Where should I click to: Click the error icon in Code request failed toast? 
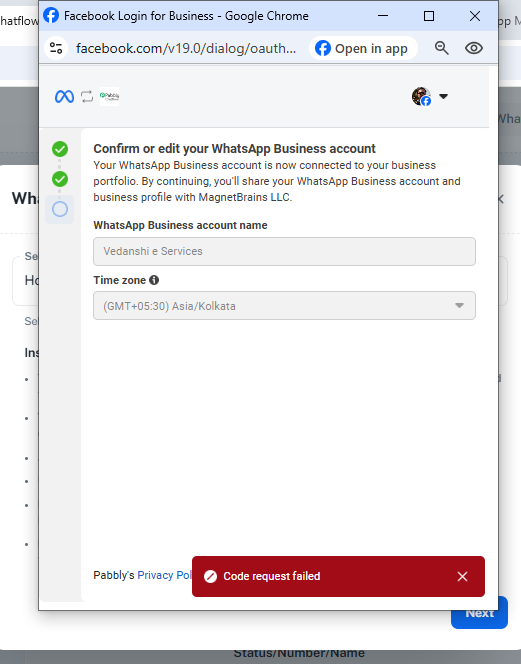point(210,576)
